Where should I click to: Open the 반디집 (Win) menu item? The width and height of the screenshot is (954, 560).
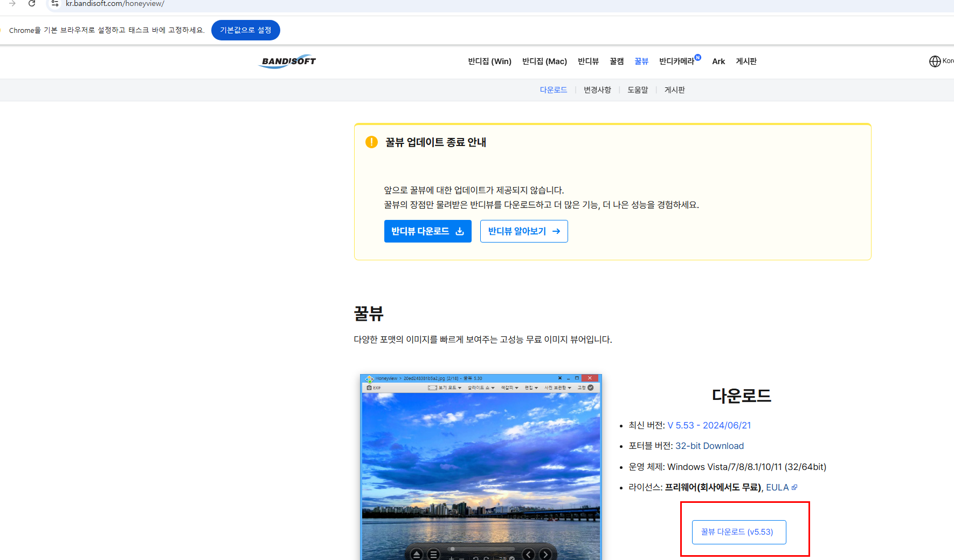[x=490, y=61]
